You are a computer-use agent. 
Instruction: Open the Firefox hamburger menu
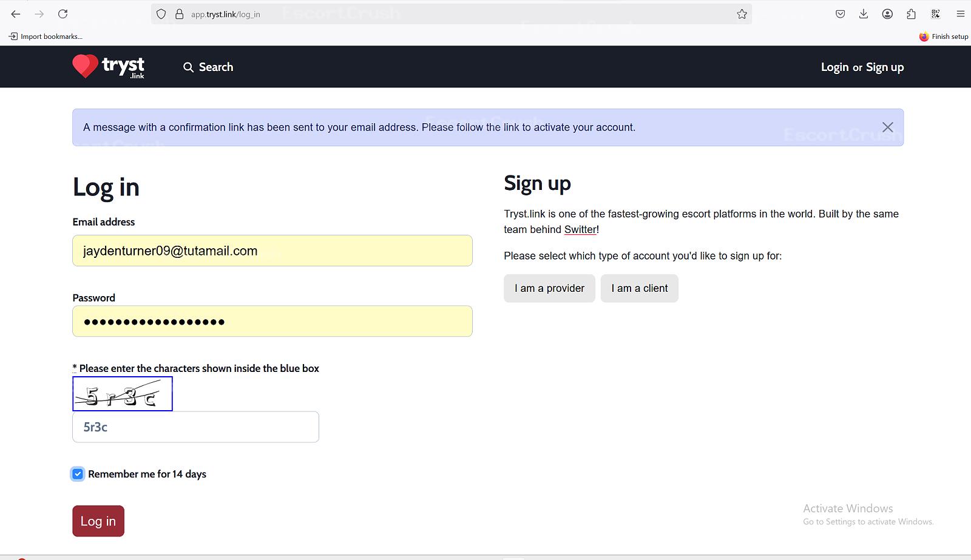960,14
